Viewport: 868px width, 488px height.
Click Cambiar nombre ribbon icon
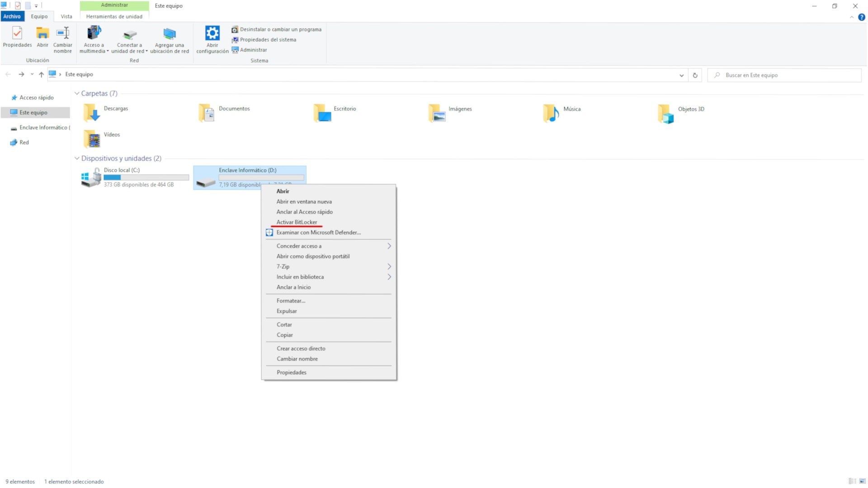click(x=62, y=33)
